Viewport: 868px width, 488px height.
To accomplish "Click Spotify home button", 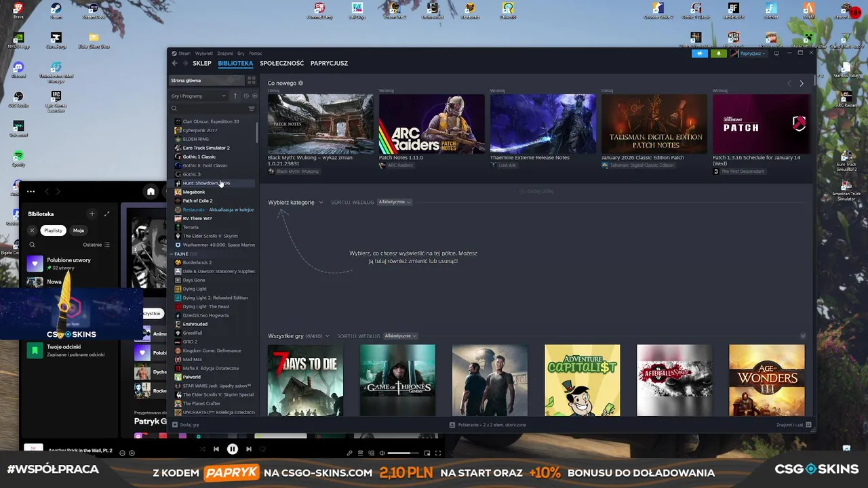I will [151, 192].
